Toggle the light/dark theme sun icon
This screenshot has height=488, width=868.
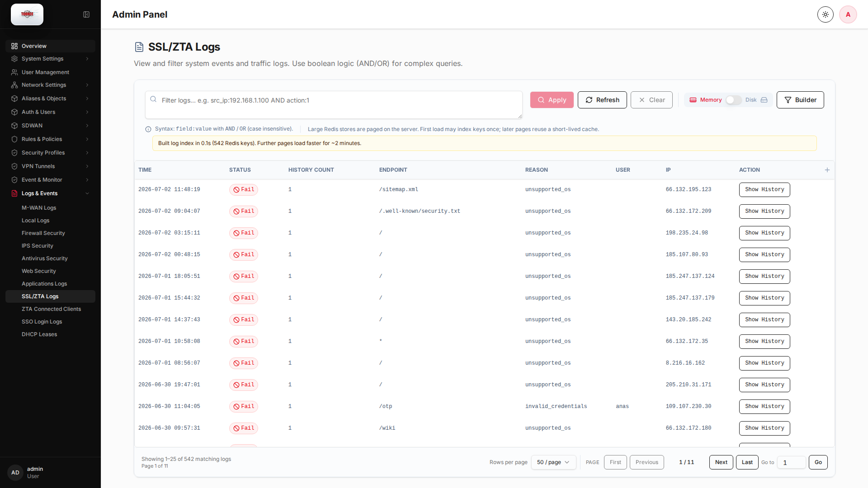click(826, 14)
